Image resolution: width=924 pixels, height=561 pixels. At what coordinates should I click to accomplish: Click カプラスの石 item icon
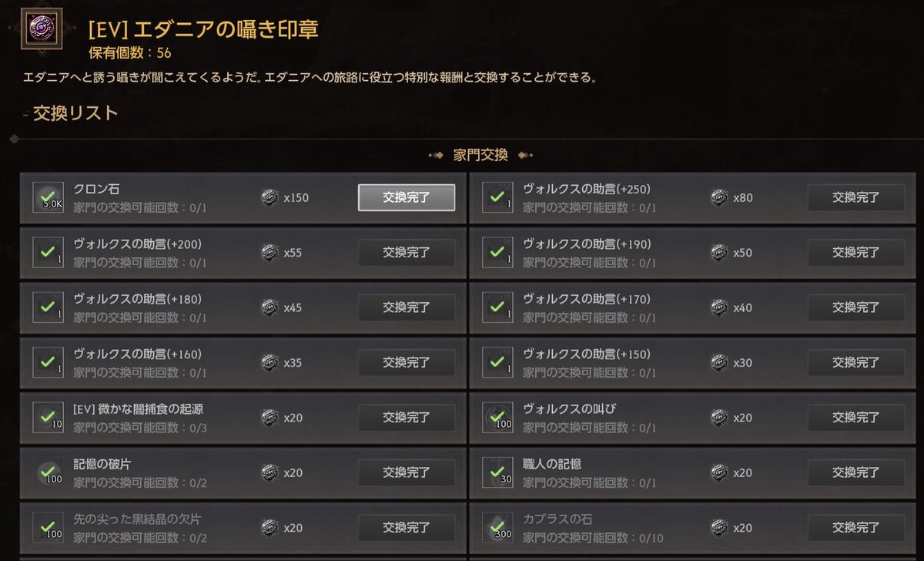pyautogui.click(x=497, y=526)
